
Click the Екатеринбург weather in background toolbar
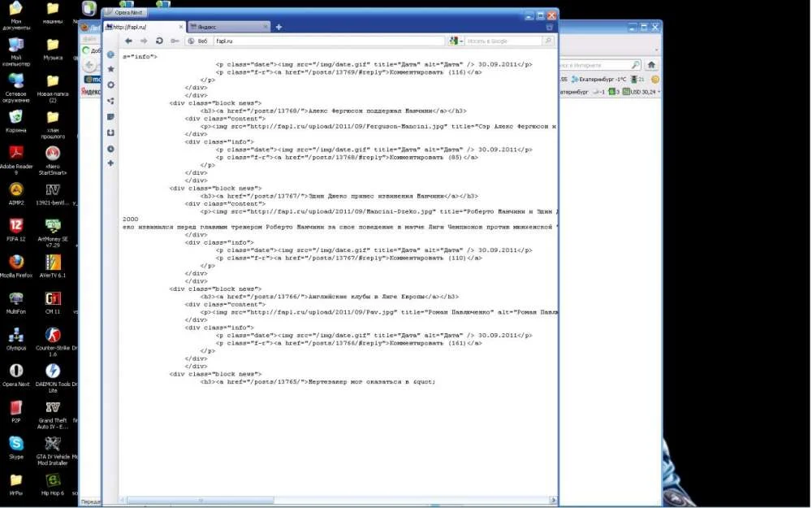pos(598,80)
